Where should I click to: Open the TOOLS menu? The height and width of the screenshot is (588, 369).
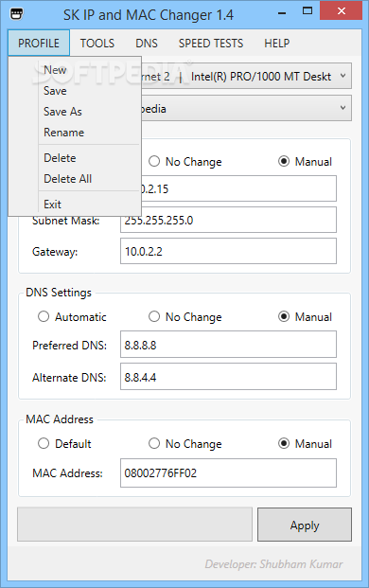pos(97,44)
